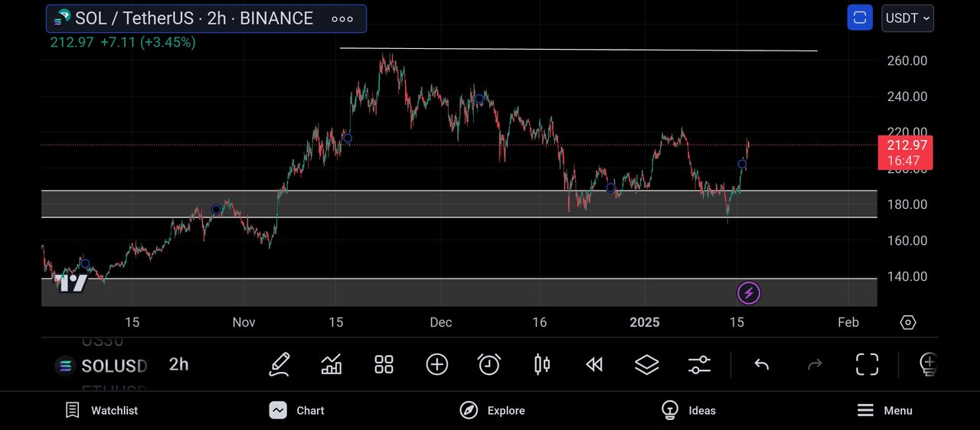Open price scale settings hexagon icon

click(x=908, y=322)
